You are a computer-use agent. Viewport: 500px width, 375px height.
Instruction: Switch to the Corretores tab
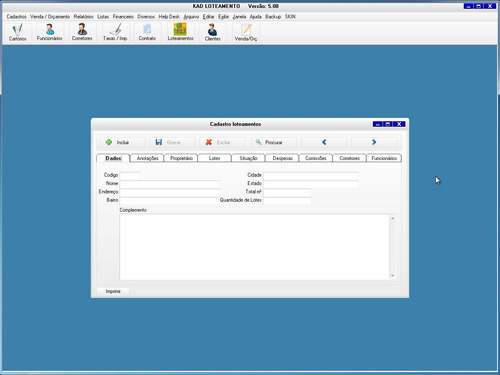(x=349, y=158)
